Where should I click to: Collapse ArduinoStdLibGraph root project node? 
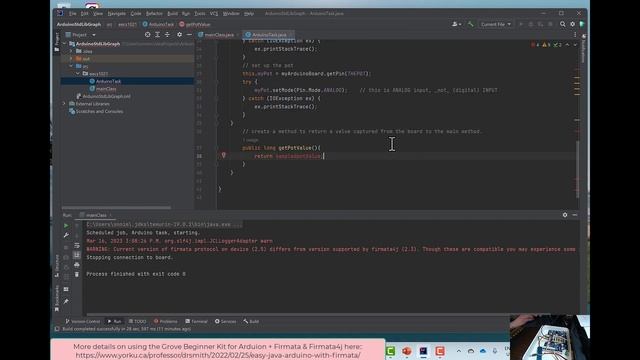[64, 44]
